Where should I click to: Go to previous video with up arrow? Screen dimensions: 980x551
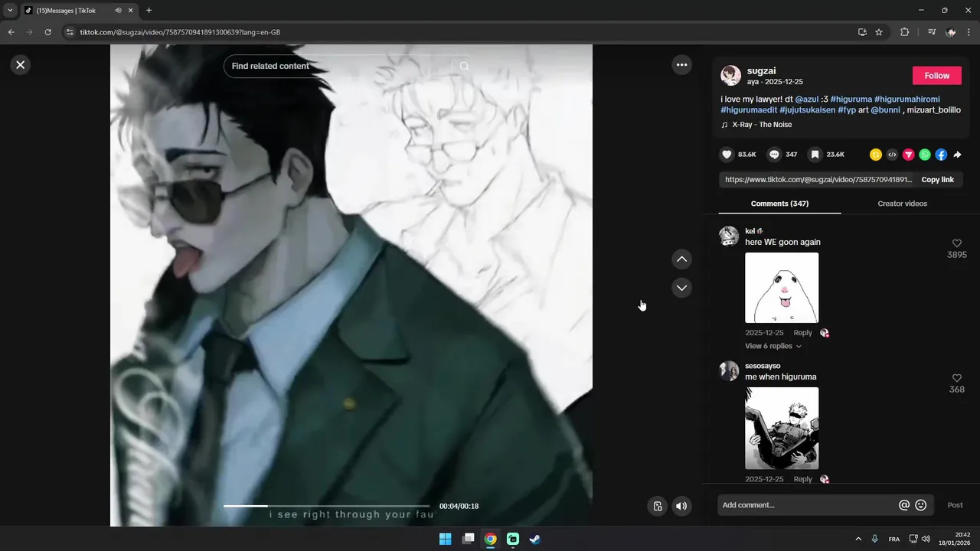[x=681, y=259]
